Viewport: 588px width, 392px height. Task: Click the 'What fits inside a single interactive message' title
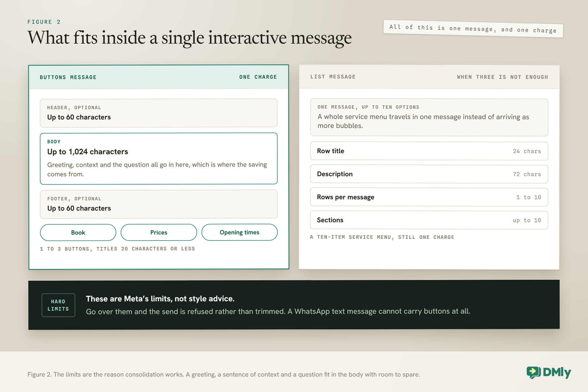tap(189, 38)
